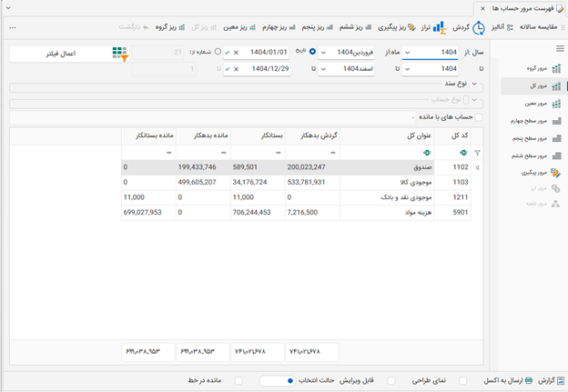Click the گزارش button

coord(551,381)
